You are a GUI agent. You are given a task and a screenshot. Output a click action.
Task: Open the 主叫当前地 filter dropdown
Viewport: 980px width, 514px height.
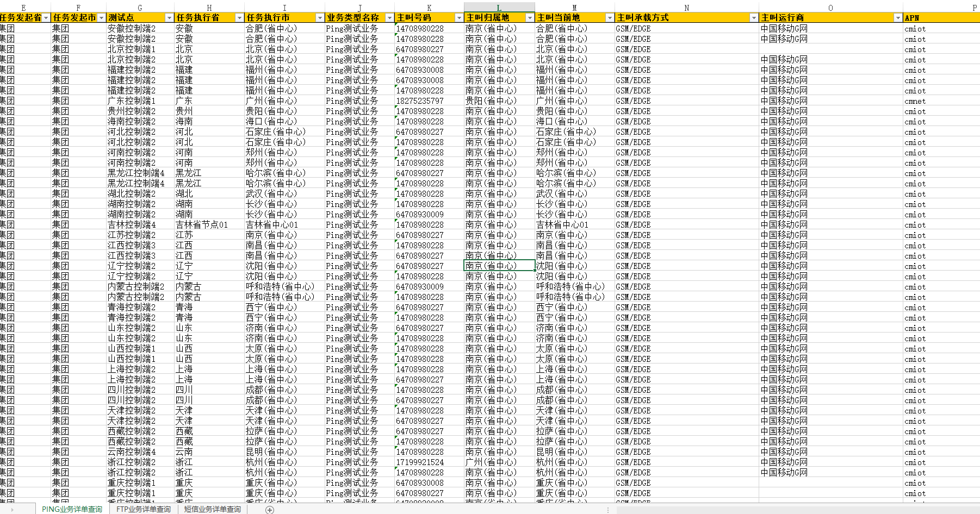pos(610,18)
